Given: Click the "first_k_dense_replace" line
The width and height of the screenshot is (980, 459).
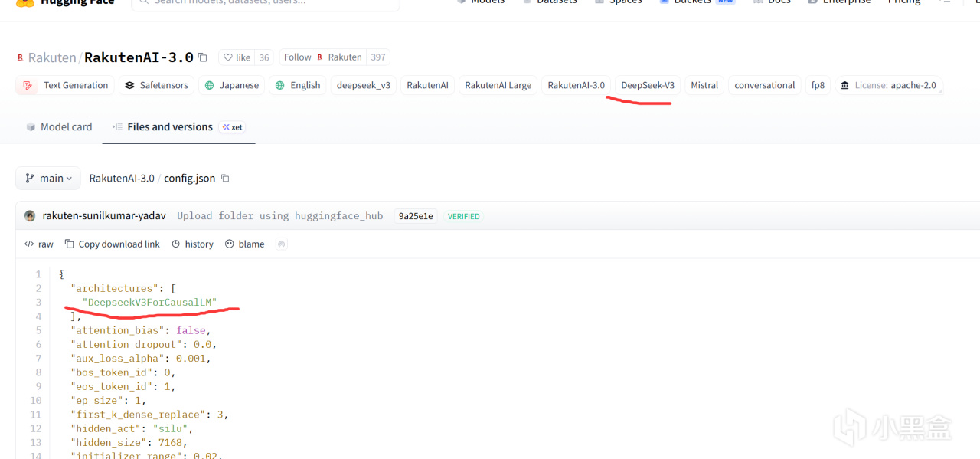Looking at the screenshot, I should click(149, 415).
